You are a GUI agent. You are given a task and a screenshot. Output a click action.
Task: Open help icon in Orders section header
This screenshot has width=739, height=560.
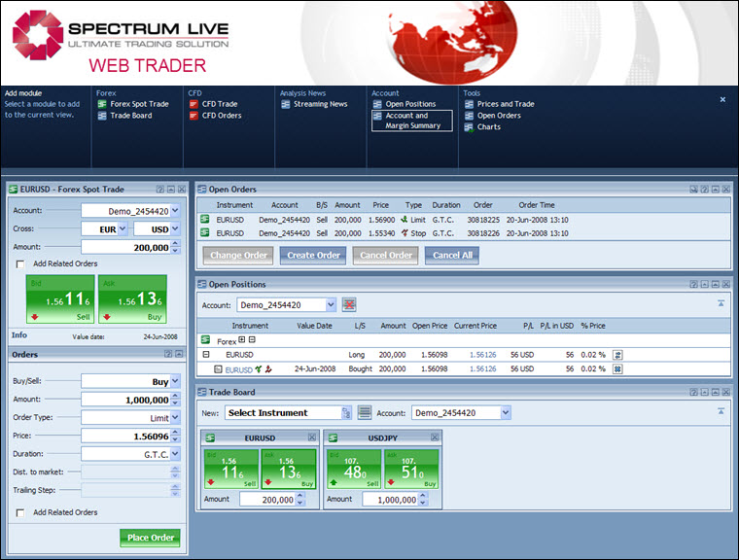(168, 354)
